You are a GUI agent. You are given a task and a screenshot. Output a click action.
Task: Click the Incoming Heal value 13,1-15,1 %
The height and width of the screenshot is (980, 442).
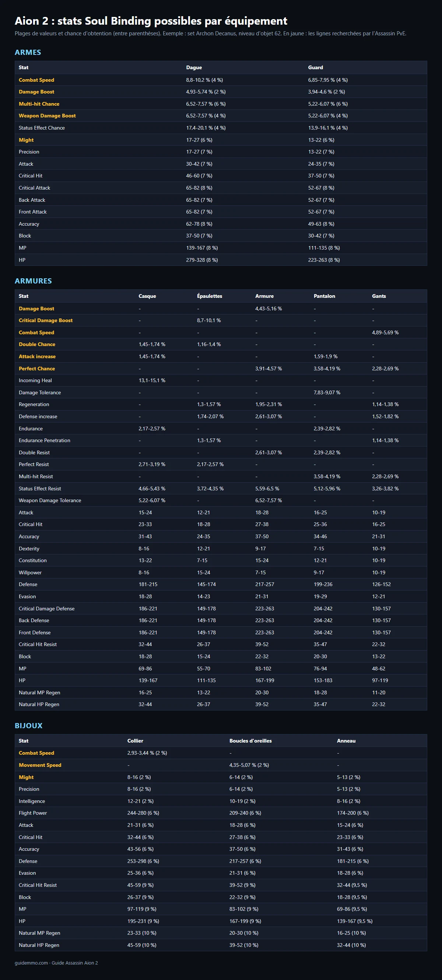pyautogui.click(x=152, y=380)
